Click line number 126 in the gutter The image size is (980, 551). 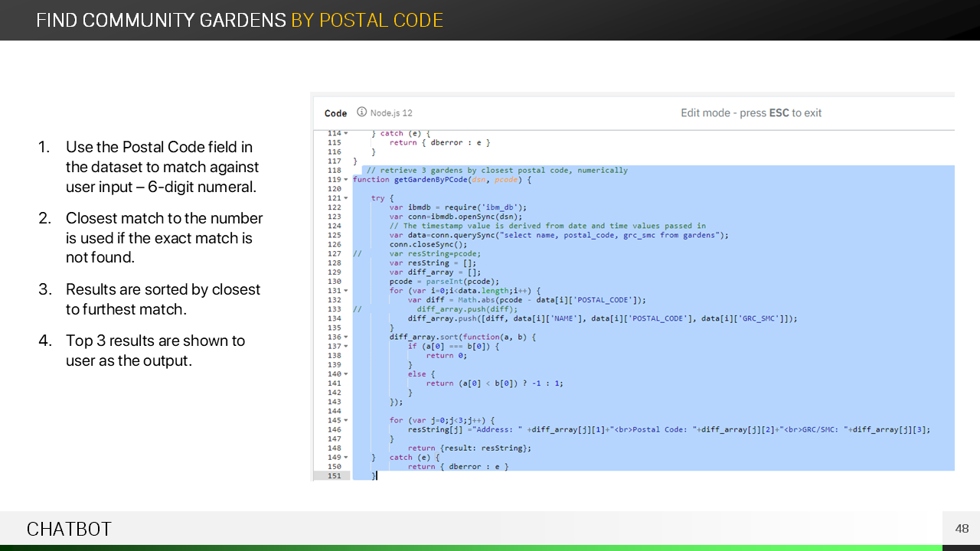coord(334,245)
